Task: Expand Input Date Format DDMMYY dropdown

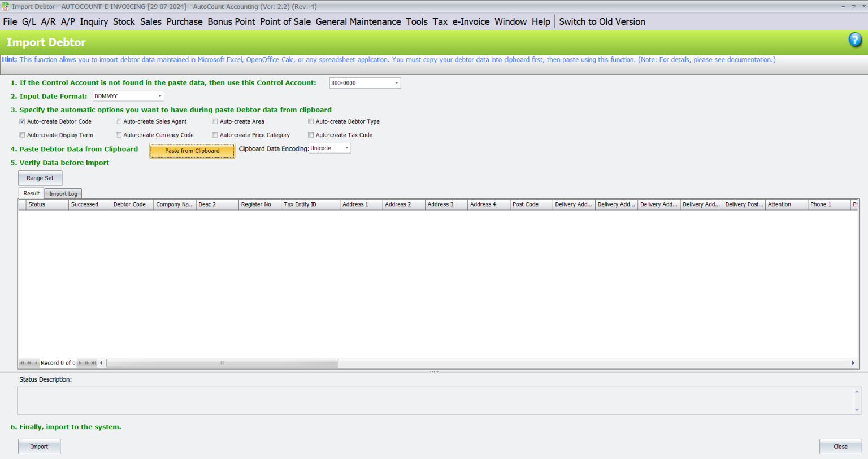Action: 160,97
